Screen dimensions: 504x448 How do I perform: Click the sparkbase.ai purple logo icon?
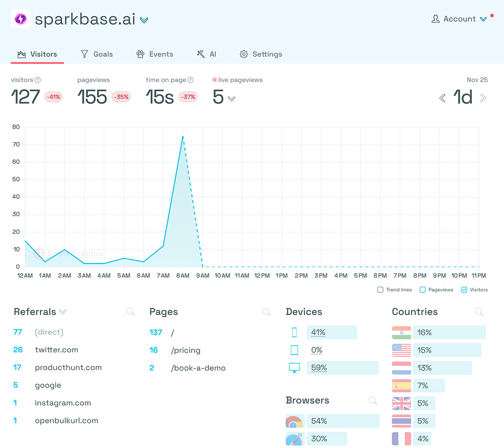(x=21, y=19)
